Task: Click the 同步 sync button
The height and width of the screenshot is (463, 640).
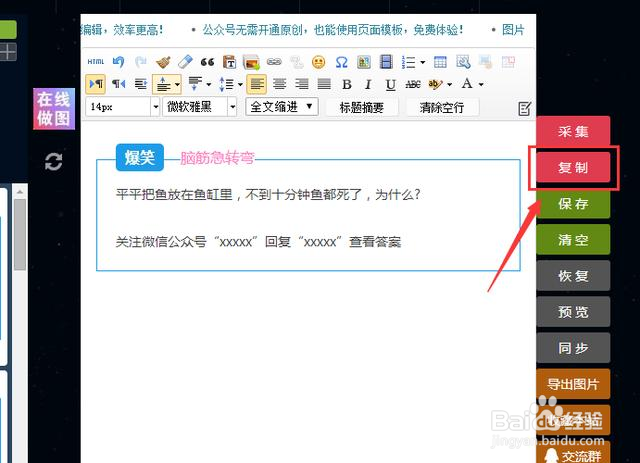Action: (573, 348)
